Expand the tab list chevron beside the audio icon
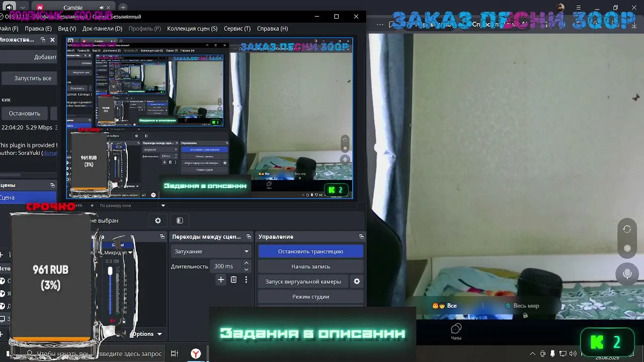Viewport: 644px width, 362px height. [x=22, y=8]
